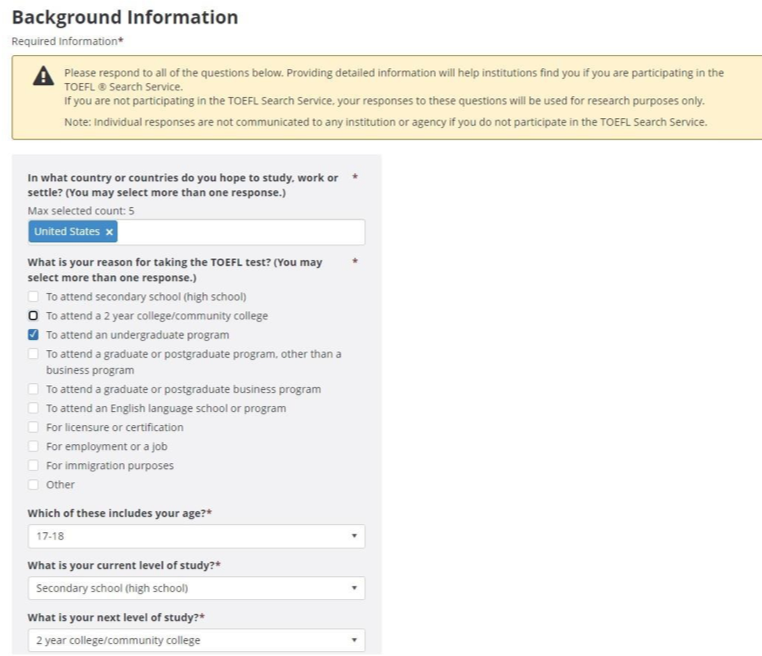Click the arrow on Secondary school dropdown

(354, 588)
